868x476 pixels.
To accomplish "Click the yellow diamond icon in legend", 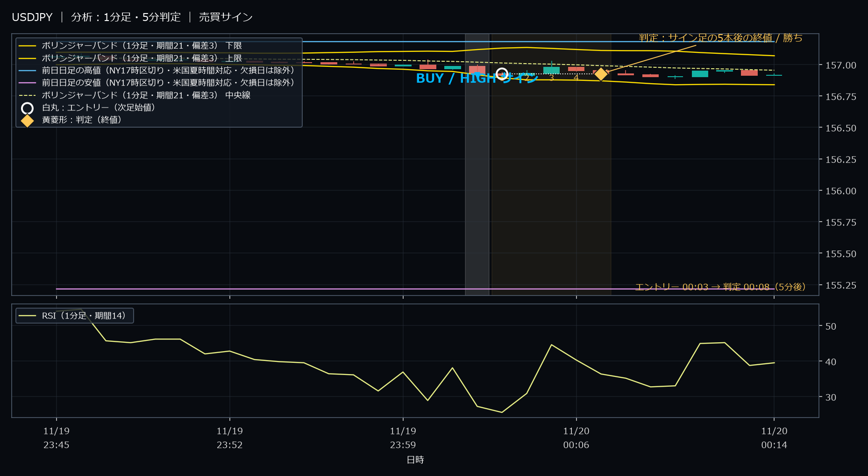I will click(x=28, y=121).
